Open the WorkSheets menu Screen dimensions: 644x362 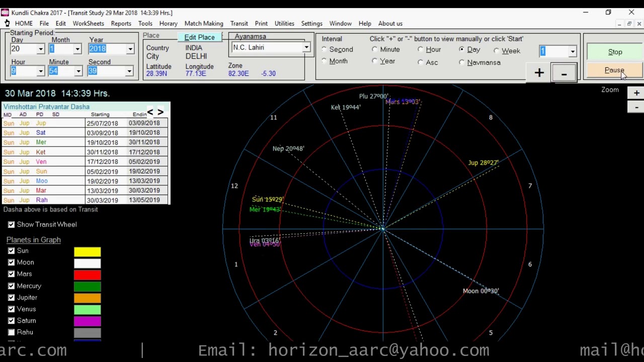tap(89, 24)
